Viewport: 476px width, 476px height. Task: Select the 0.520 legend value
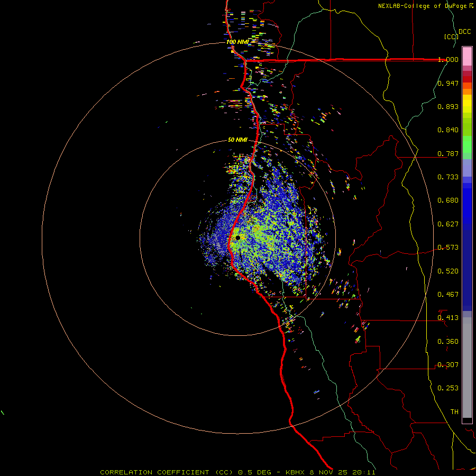(448, 271)
